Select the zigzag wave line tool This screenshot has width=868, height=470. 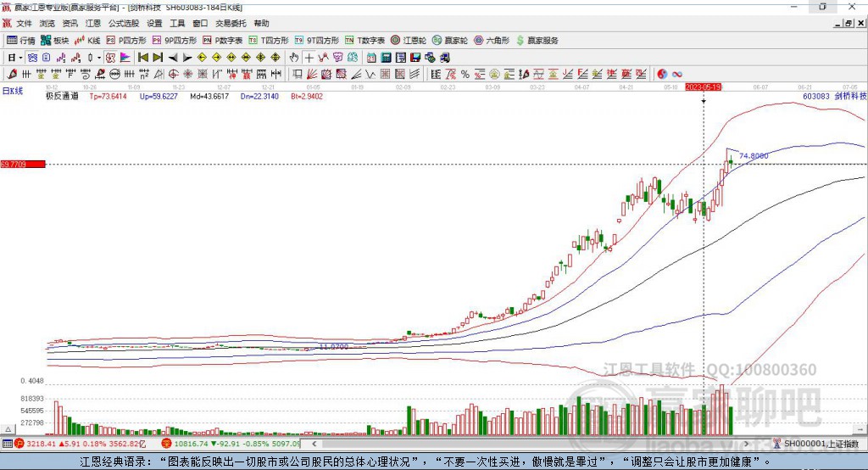click(x=370, y=75)
